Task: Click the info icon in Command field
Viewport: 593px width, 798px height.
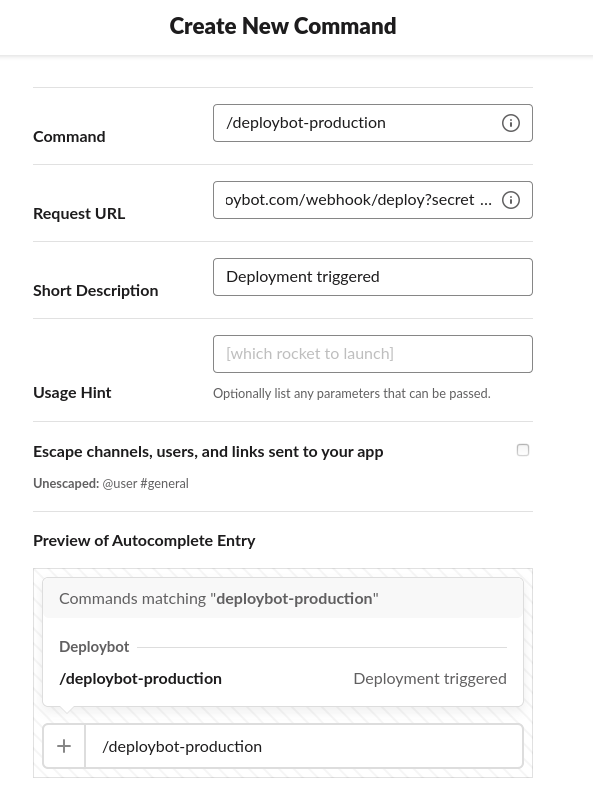Action: coord(511,123)
